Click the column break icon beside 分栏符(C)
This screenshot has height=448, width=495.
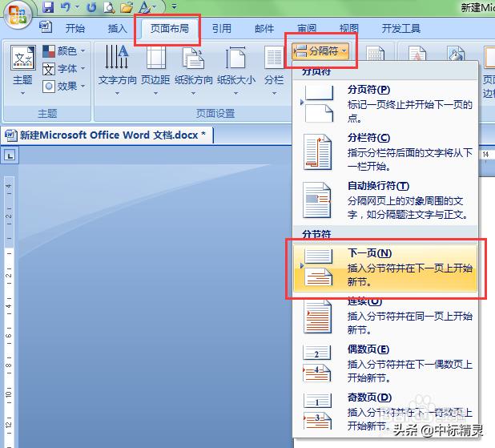(x=317, y=151)
